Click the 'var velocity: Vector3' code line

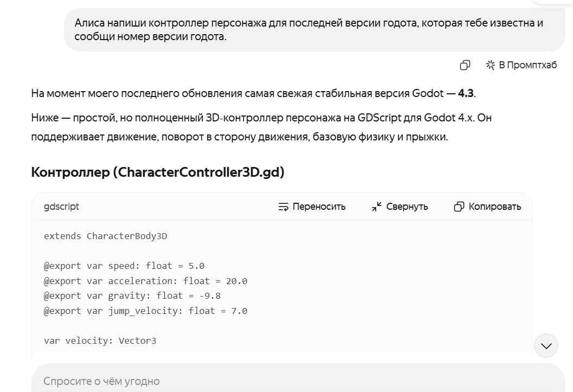[100, 340]
